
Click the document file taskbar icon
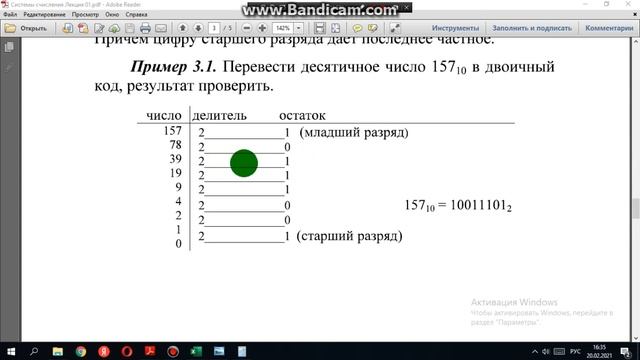click(242, 351)
